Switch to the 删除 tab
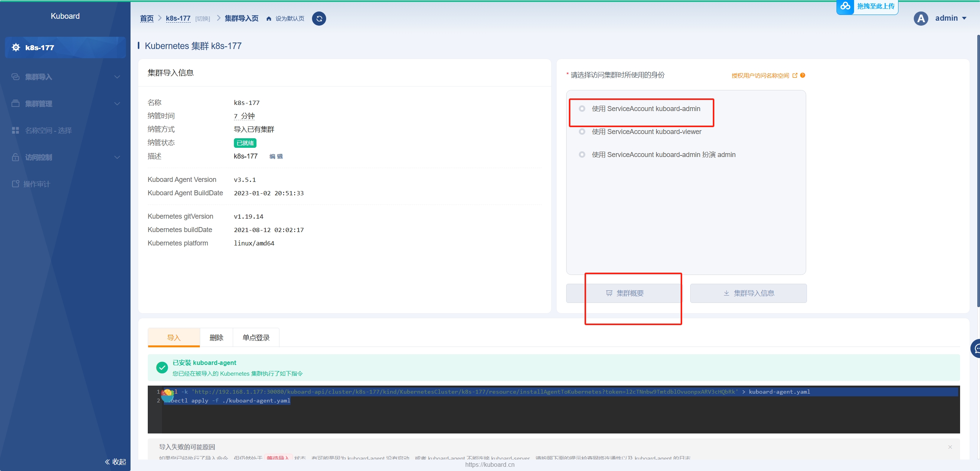 (x=216, y=337)
